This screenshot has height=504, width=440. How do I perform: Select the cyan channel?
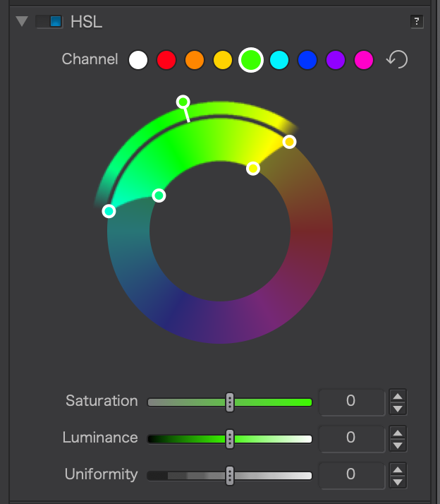[x=279, y=60]
